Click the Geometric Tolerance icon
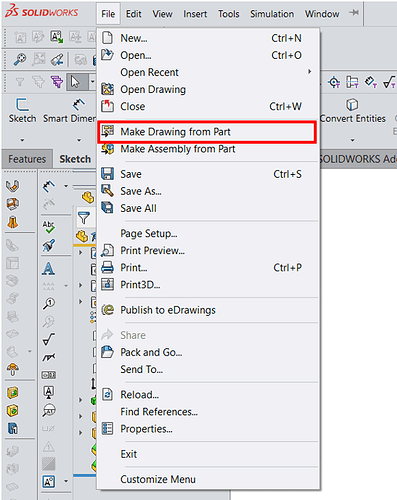The width and height of the screenshot is (397, 500). [x=49, y=375]
